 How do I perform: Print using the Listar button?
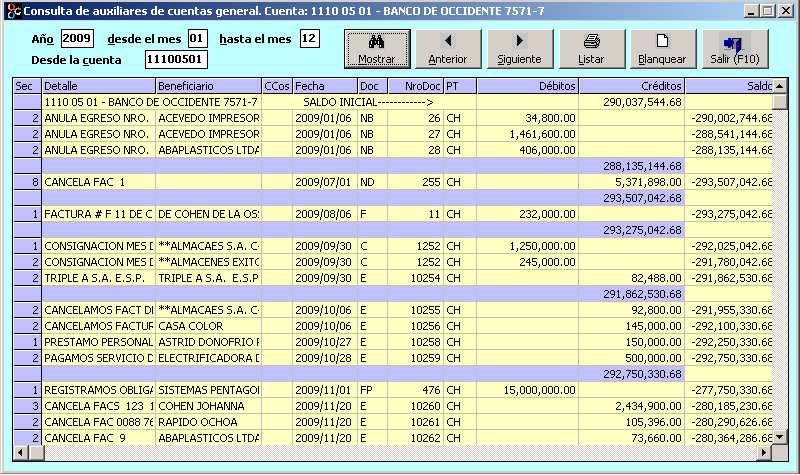(x=591, y=49)
